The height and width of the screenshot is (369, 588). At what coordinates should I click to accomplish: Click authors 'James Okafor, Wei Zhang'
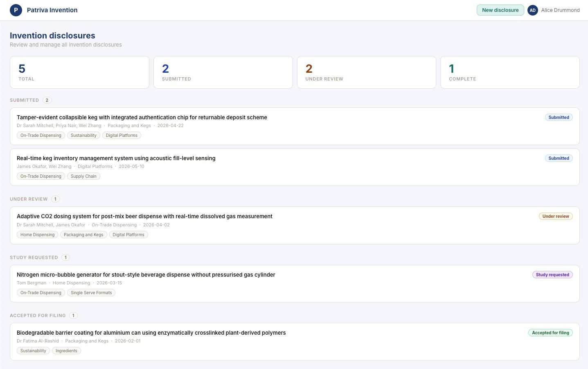[44, 166]
